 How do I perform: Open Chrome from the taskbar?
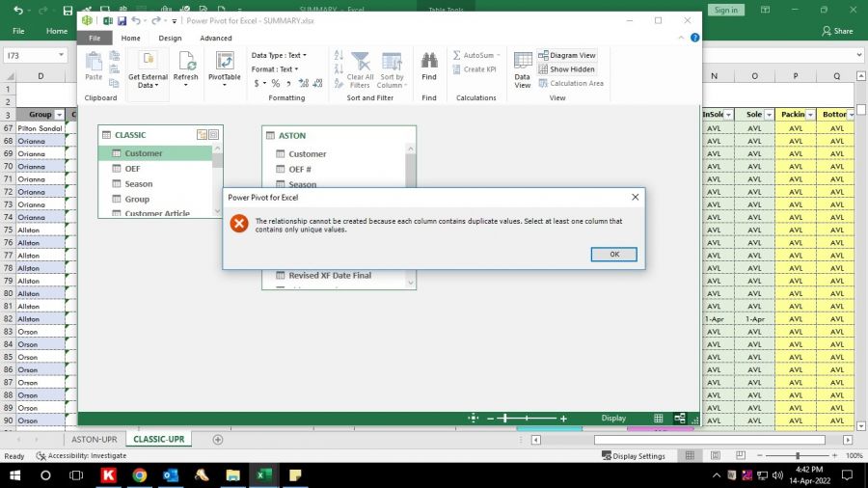pos(140,475)
